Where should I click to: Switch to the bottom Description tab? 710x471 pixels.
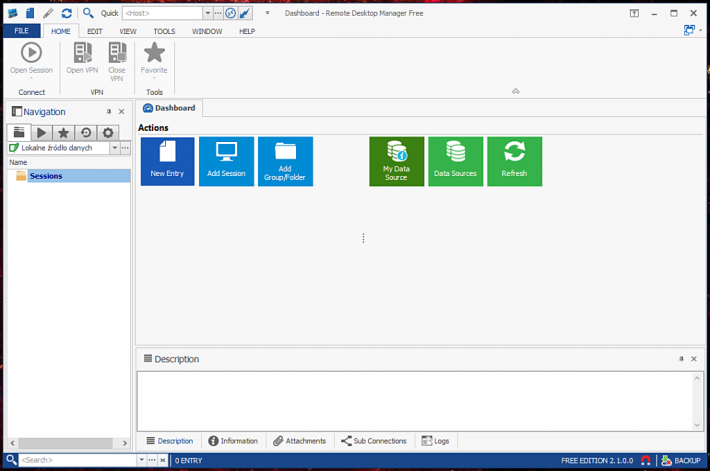pos(169,441)
